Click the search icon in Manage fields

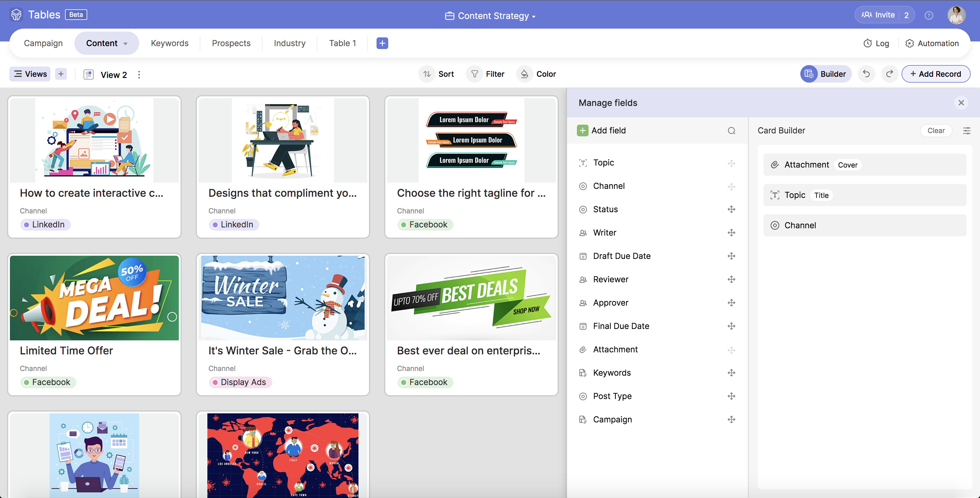point(731,130)
